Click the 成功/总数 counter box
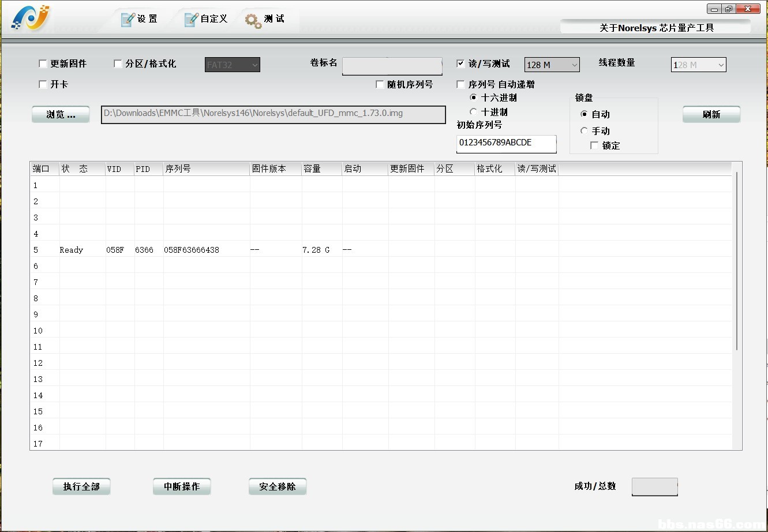Screen dimensions: 768x532 click(655, 486)
